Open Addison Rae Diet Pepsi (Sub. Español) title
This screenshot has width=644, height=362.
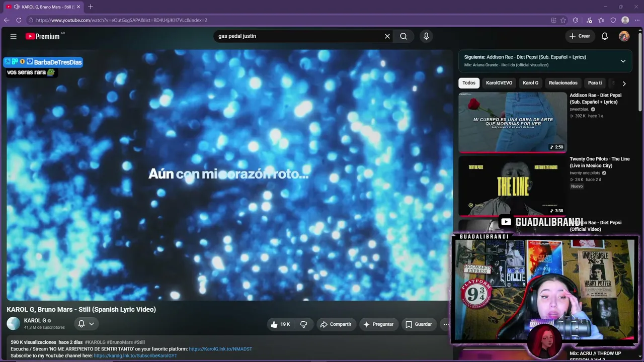596,99
